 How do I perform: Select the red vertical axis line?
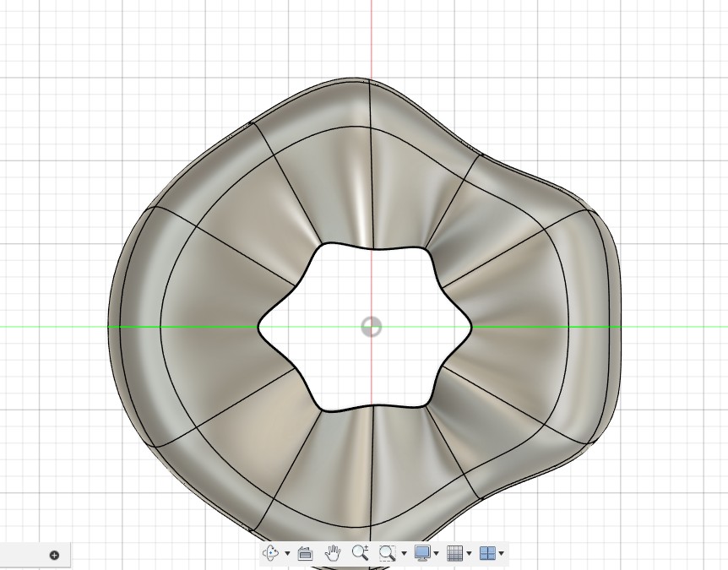372,34
